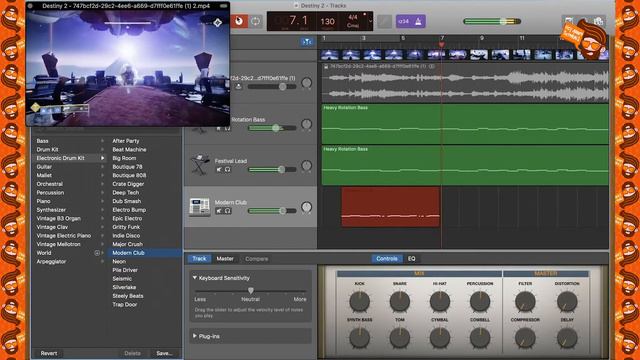Switch to the Track tab
This screenshot has height=360, width=640.
tap(199, 258)
